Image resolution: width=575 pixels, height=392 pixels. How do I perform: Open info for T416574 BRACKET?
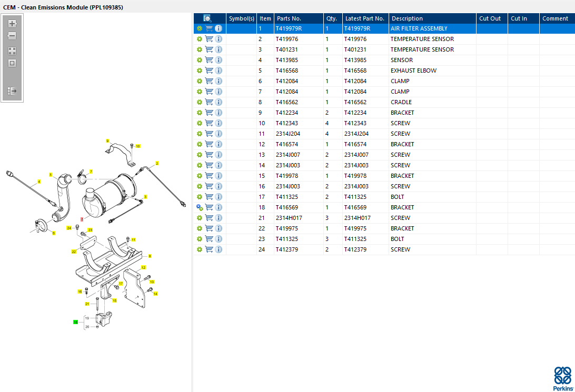[219, 144]
